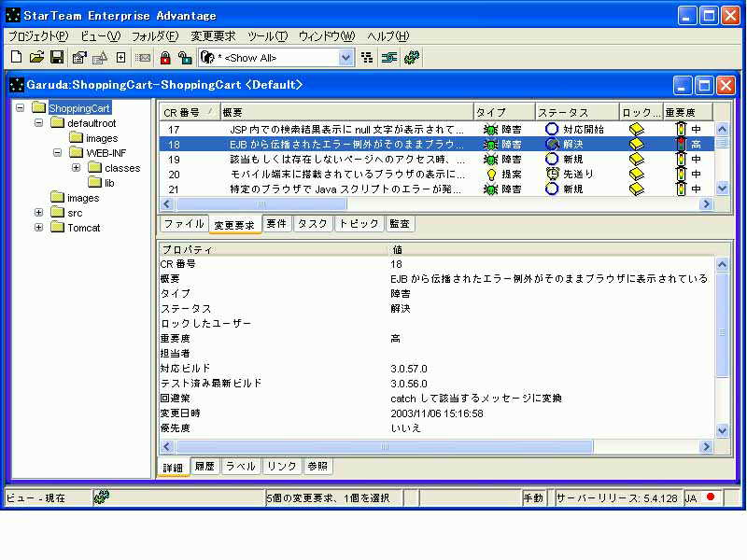Image resolution: width=747 pixels, height=560 pixels.
Task: Click the properties pane vertical scrollbar thumb
Action: 722,324
